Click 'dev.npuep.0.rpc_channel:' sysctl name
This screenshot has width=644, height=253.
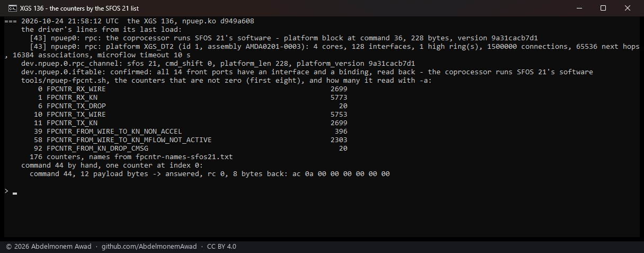72,64
